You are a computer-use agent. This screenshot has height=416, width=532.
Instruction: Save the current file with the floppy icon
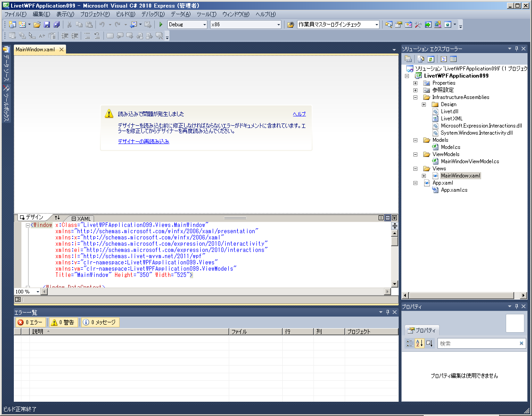47,25
